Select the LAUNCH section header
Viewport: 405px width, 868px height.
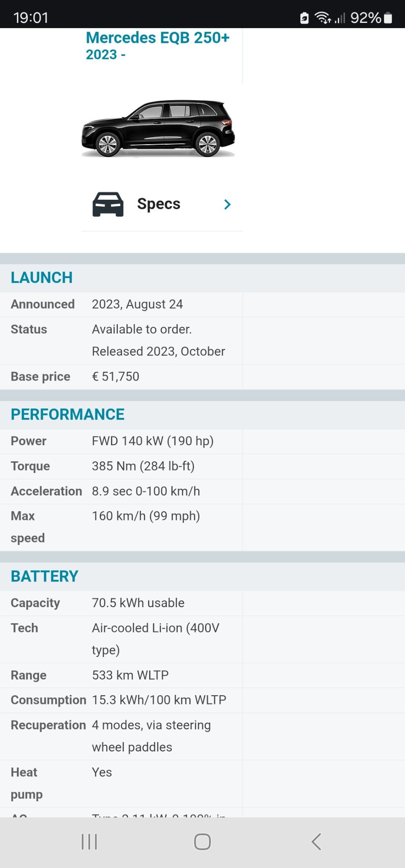coord(42,278)
